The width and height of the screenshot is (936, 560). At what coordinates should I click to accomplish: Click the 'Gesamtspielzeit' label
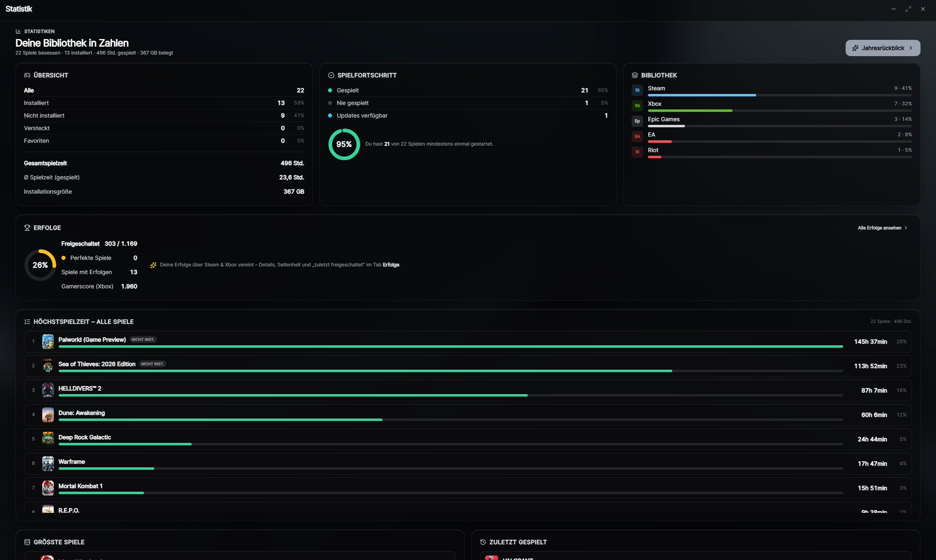pyautogui.click(x=45, y=163)
